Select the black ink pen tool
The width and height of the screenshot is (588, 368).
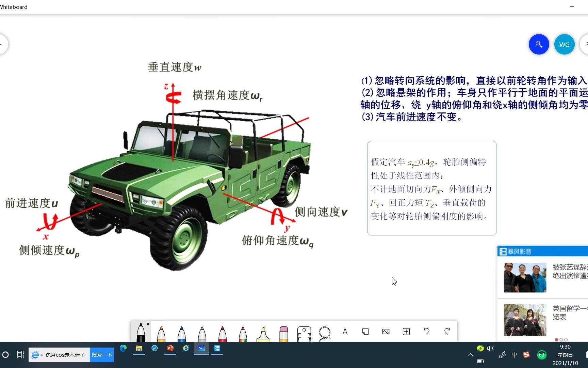pyautogui.click(x=141, y=332)
